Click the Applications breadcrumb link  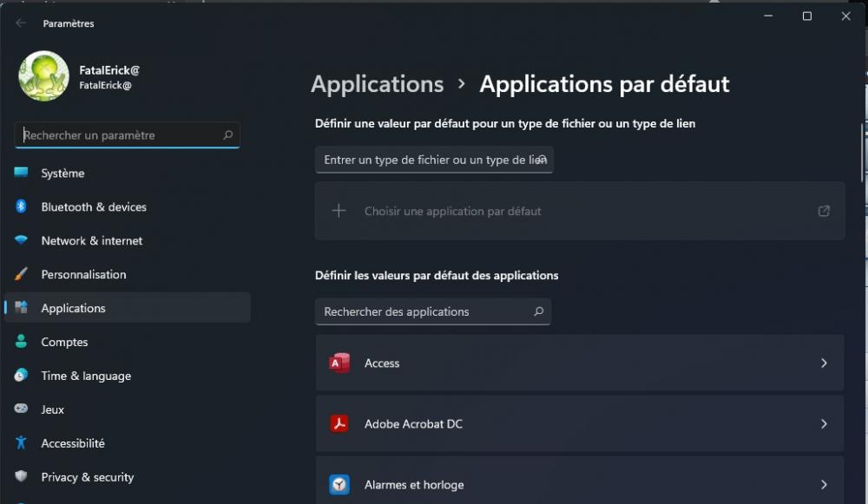pyautogui.click(x=377, y=83)
